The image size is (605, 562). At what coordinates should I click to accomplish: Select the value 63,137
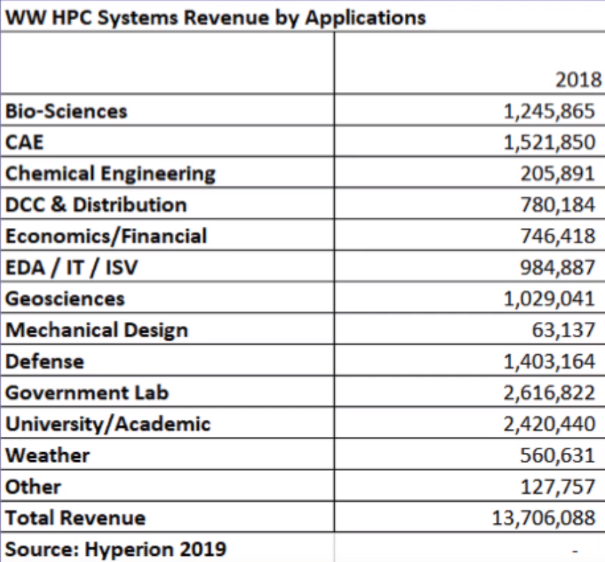[x=563, y=330]
